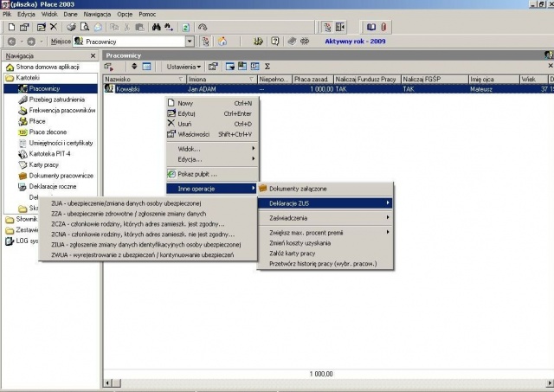Open dropdown arrow next to Forward button

coord(42,42)
